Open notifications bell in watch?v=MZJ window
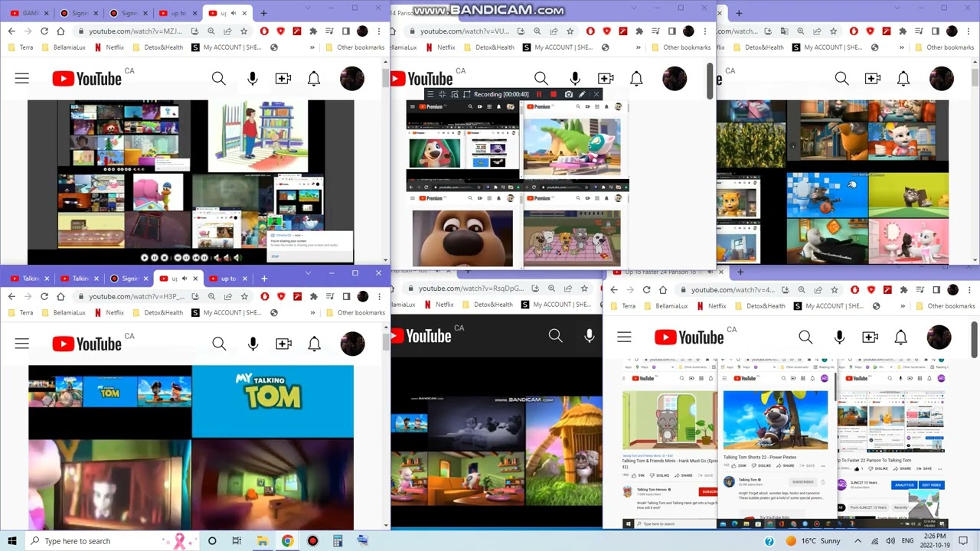The width and height of the screenshot is (980, 551). (314, 78)
